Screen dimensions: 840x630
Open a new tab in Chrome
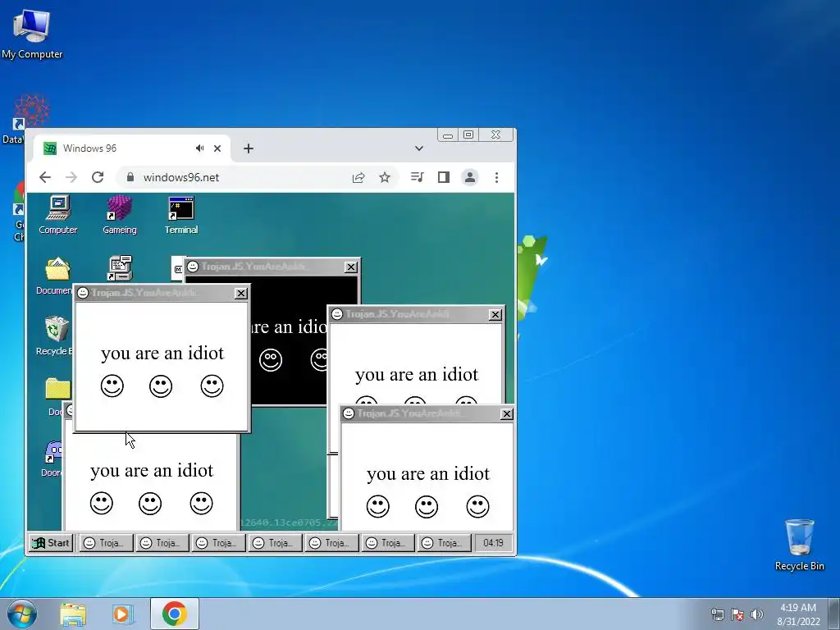(x=248, y=148)
